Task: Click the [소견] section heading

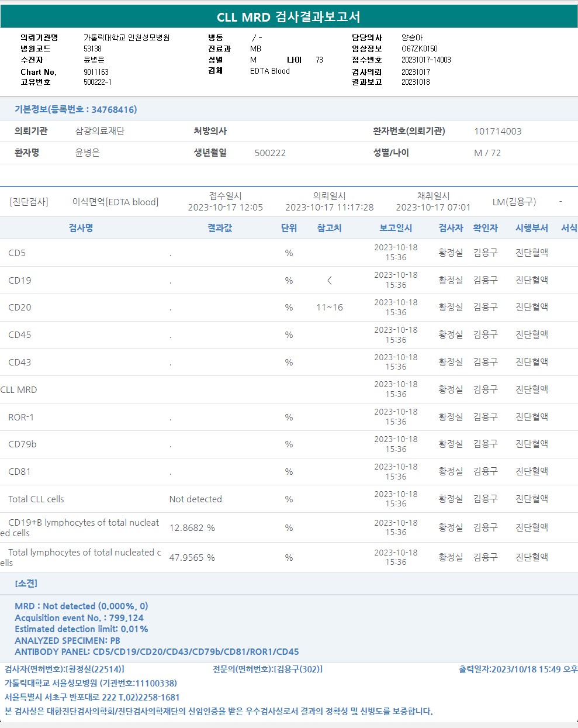Action: point(26,584)
